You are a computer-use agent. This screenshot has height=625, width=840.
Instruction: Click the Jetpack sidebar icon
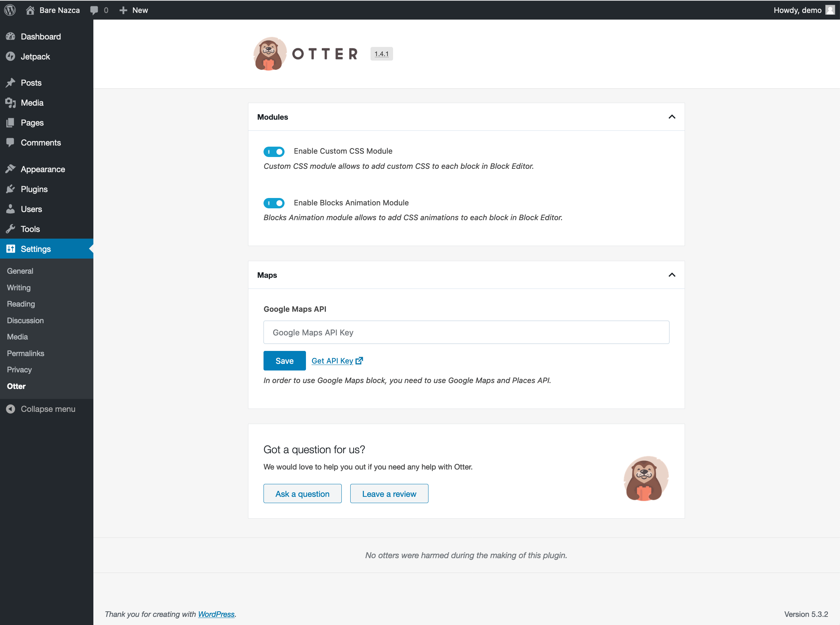pos(11,57)
